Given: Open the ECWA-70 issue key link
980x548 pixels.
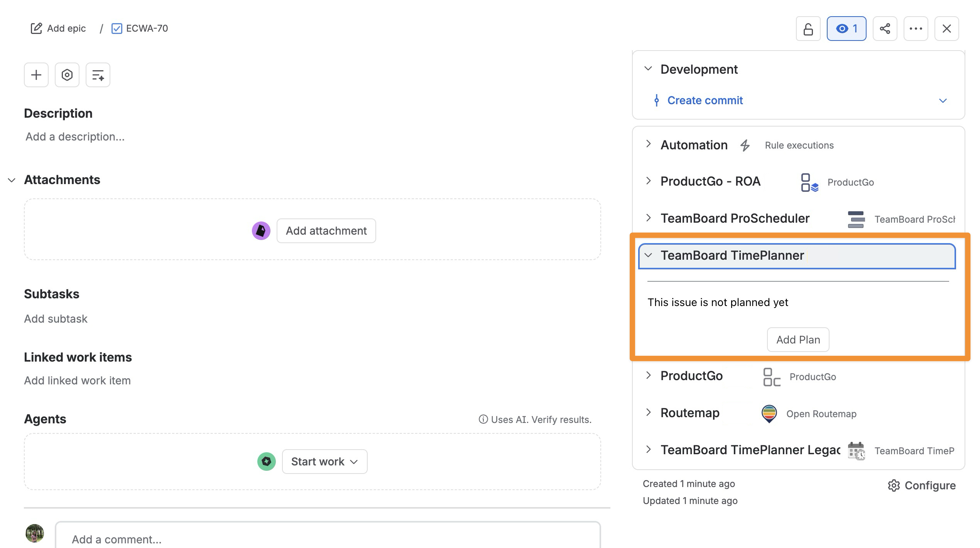Looking at the screenshot, I should (147, 29).
